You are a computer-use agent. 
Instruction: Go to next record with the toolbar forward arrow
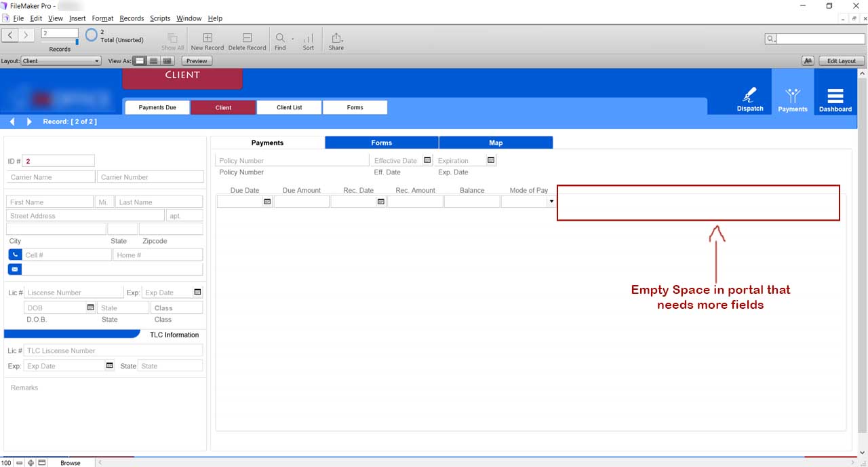tap(26, 35)
